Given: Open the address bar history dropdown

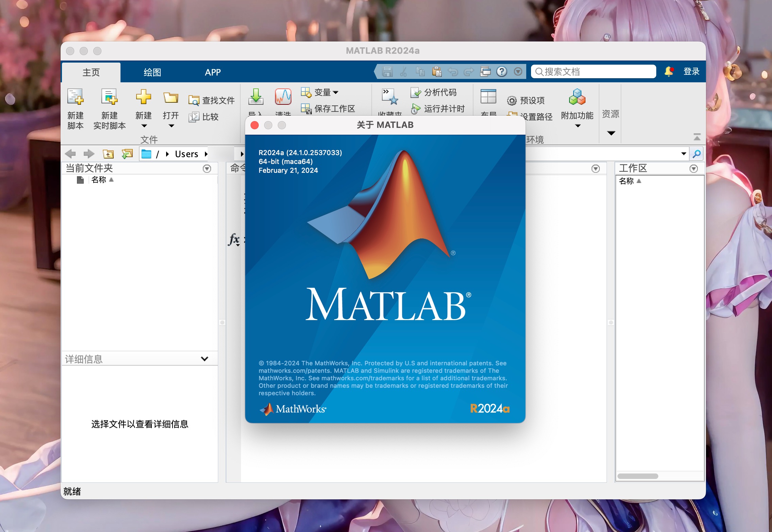Looking at the screenshot, I should pos(683,154).
